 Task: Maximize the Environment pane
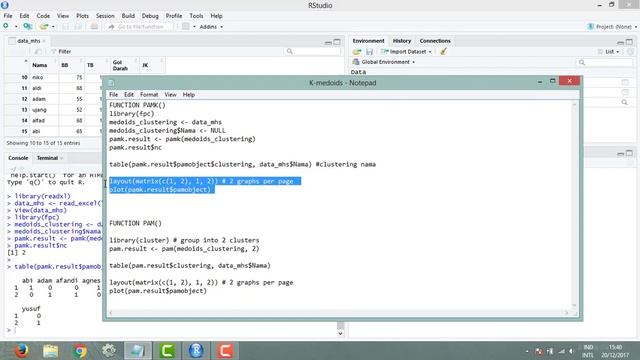629,42
